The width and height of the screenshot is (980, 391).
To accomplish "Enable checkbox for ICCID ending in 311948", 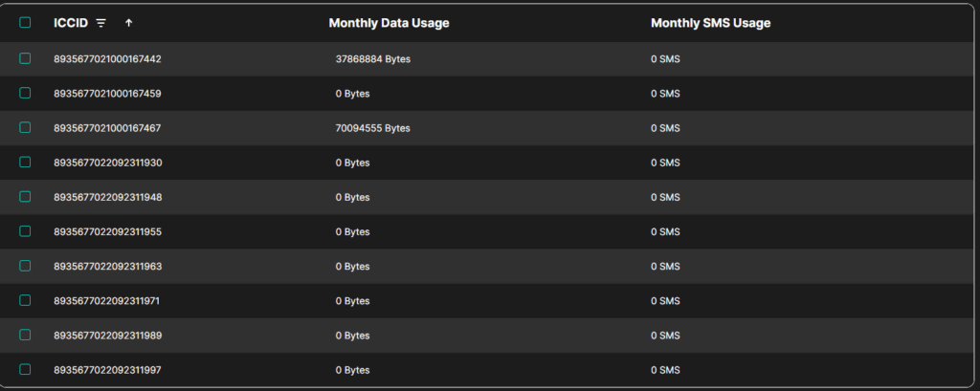I will [25, 196].
